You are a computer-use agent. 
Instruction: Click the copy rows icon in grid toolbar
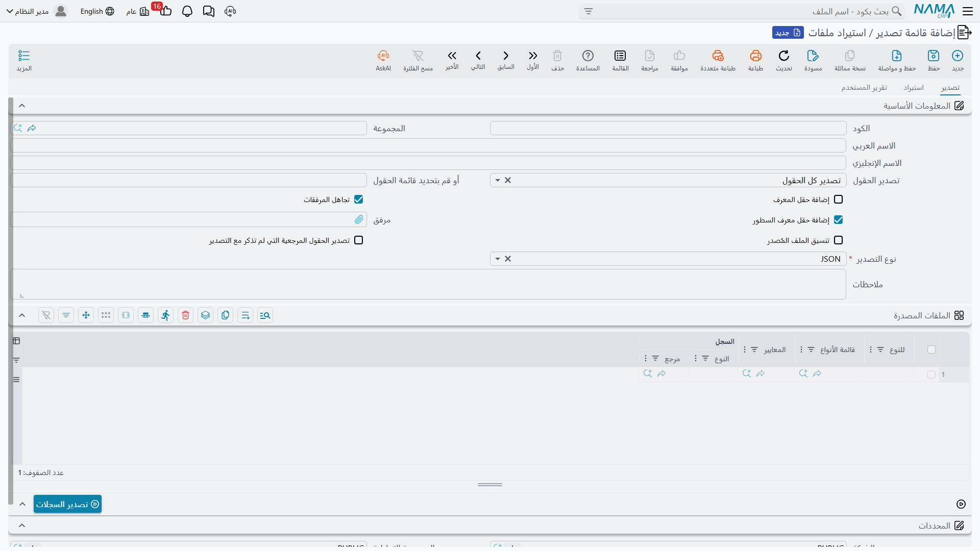(226, 315)
